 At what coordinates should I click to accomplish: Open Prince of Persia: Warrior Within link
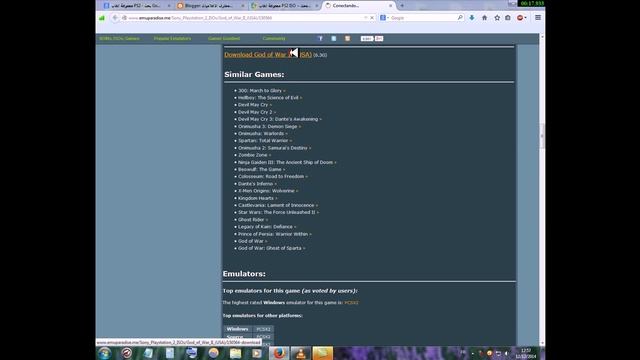click(273, 234)
